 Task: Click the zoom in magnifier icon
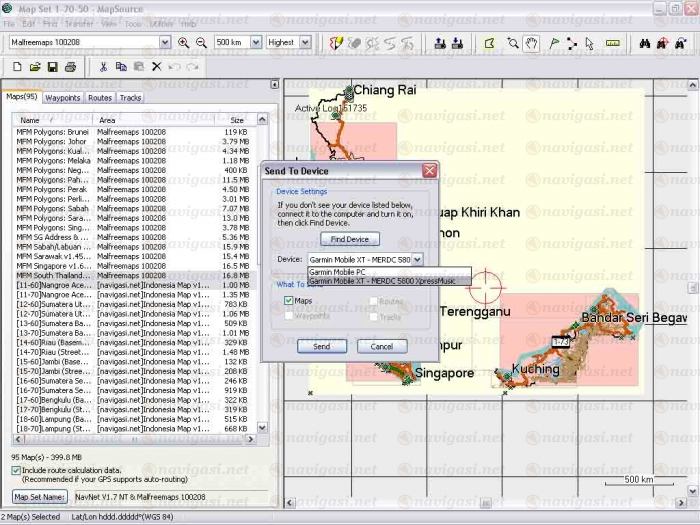pos(183,43)
